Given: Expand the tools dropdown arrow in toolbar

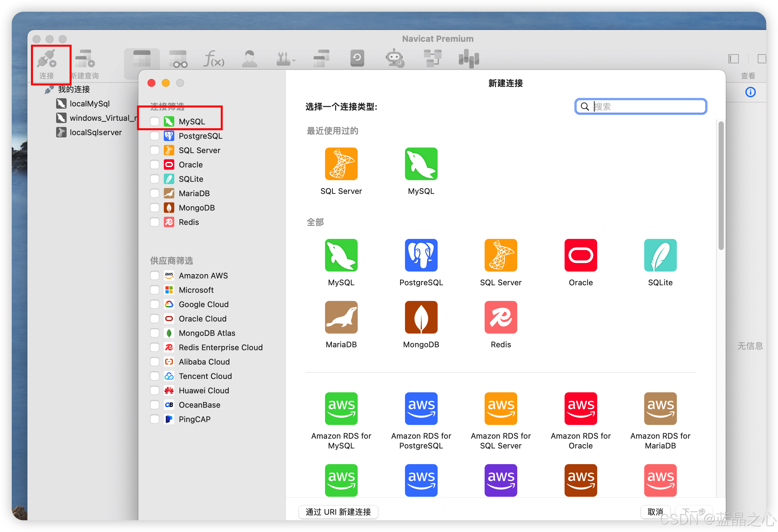Looking at the screenshot, I should click(294, 61).
